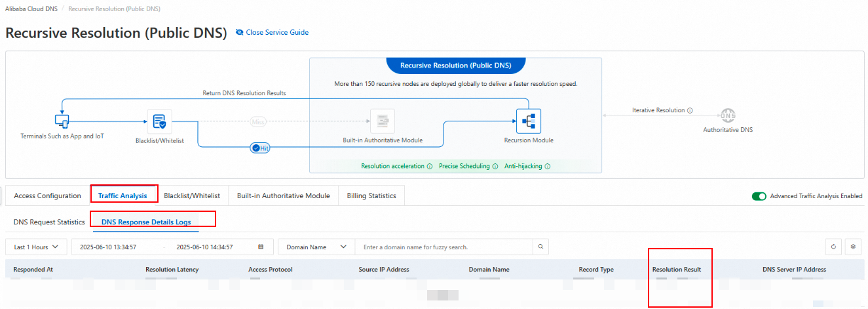Click the start date 2025-06-10 13:34:57 field
The image size is (868, 309).
pyautogui.click(x=108, y=247)
